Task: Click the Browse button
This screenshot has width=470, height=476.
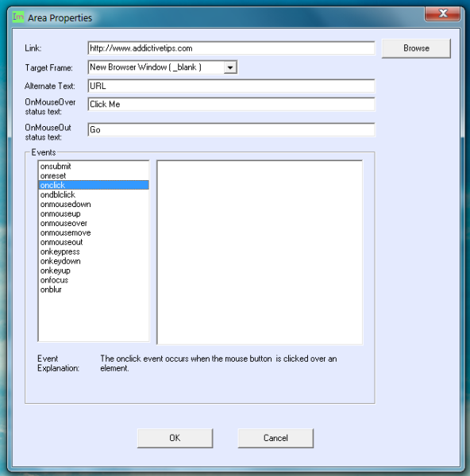Action: [416, 48]
